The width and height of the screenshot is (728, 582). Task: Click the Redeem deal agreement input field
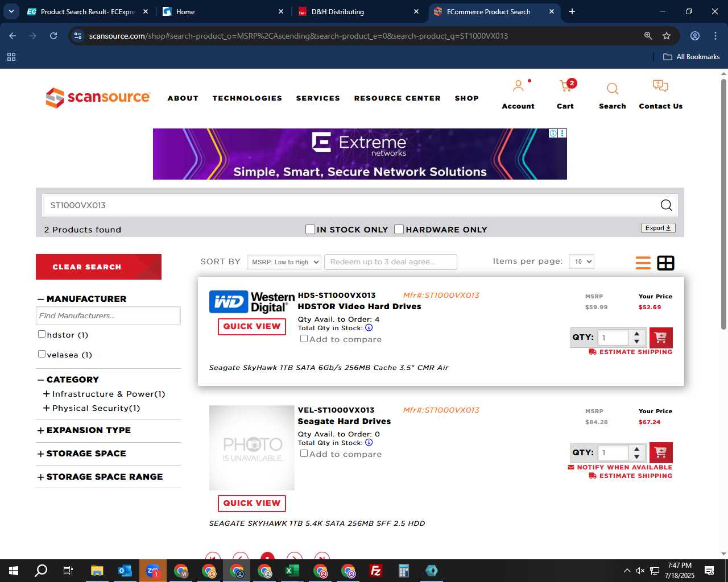click(x=390, y=262)
